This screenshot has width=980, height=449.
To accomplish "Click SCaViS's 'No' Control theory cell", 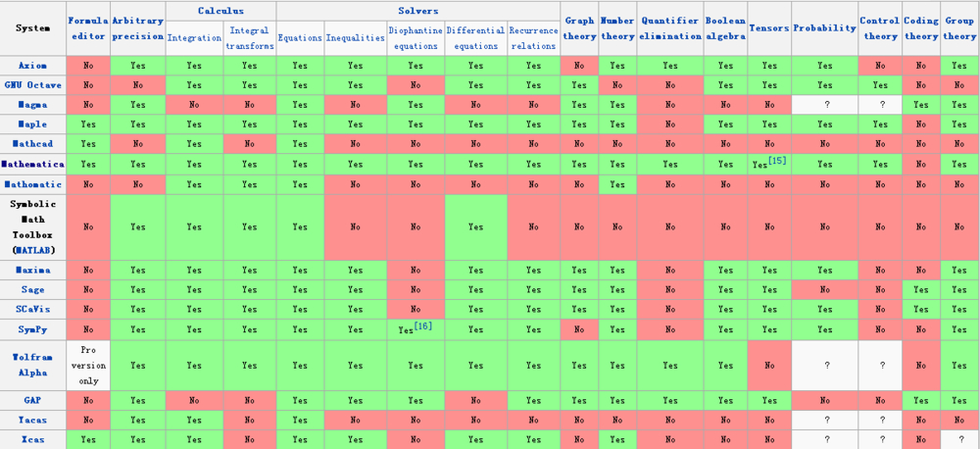I will (880, 310).
